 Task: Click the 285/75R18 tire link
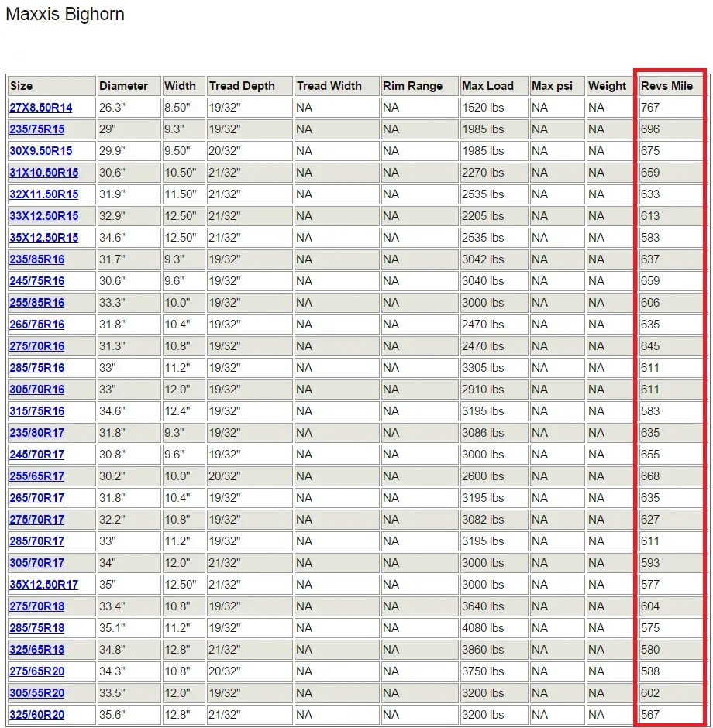click(x=37, y=628)
